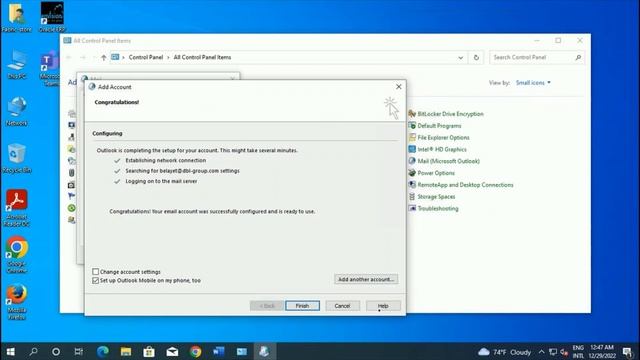
Task: Open Storage Spaces in Control Panel
Action: pyautogui.click(x=436, y=197)
